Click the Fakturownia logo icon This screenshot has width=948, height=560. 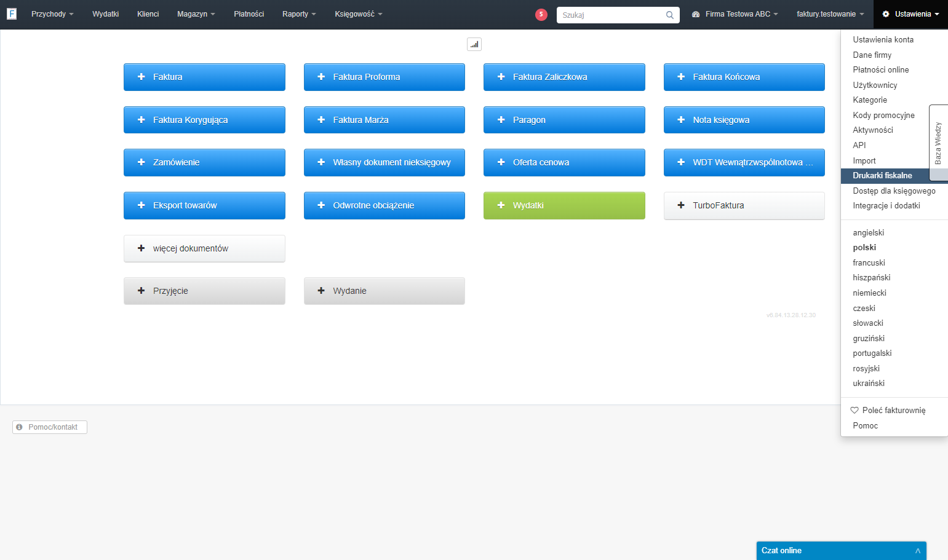tap(12, 14)
